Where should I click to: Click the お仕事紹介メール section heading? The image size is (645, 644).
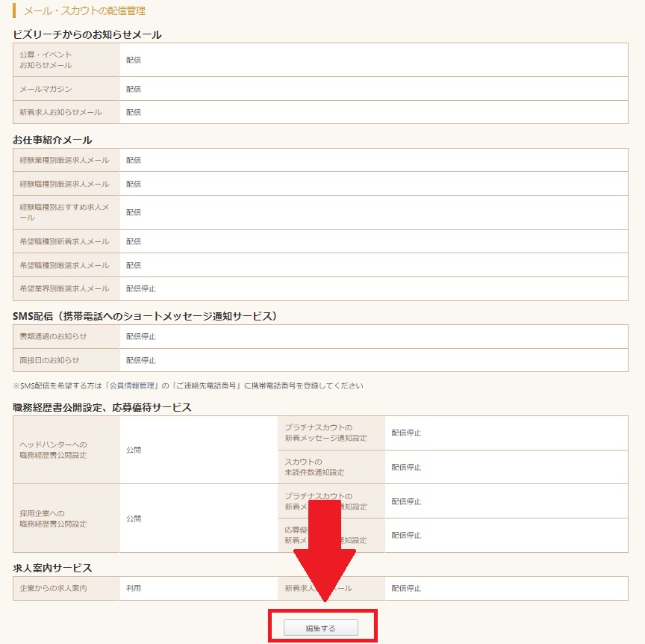point(52,140)
